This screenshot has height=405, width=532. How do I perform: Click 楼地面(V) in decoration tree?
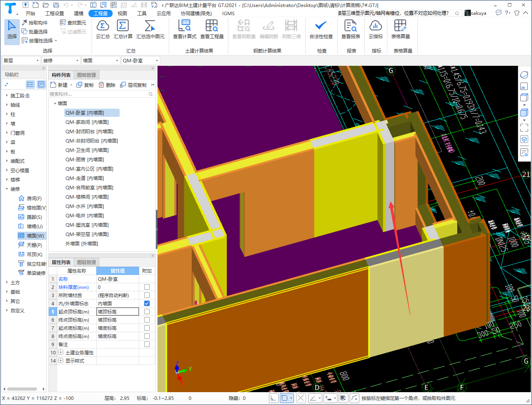coord(32,208)
